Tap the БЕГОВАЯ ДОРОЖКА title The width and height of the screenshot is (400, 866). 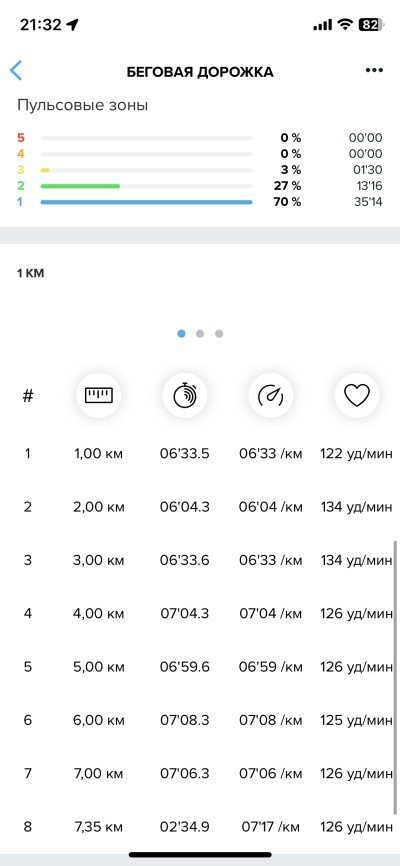200,72
